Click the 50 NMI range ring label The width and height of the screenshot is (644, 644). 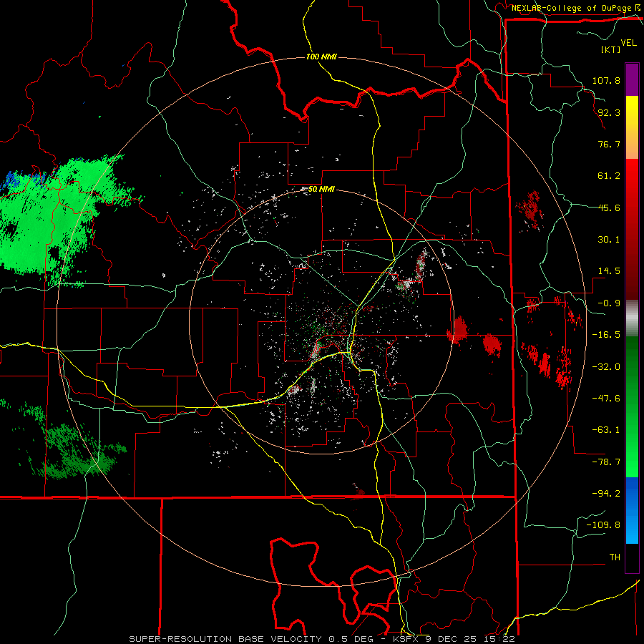tap(321, 190)
